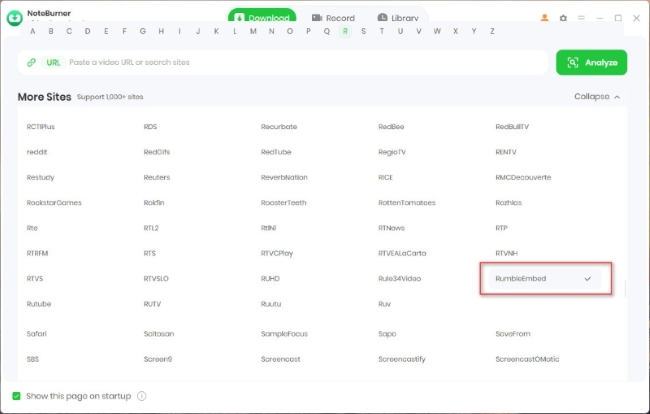Open the Rokfin site
The width and height of the screenshot is (650, 414).
point(154,203)
